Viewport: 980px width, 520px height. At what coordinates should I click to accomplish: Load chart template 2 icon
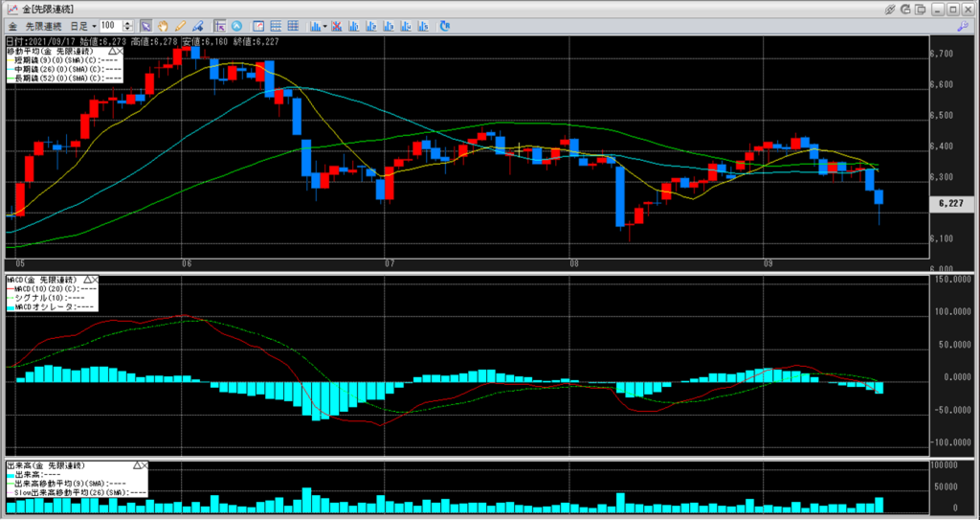pyautogui.click(x=371, y=26)
